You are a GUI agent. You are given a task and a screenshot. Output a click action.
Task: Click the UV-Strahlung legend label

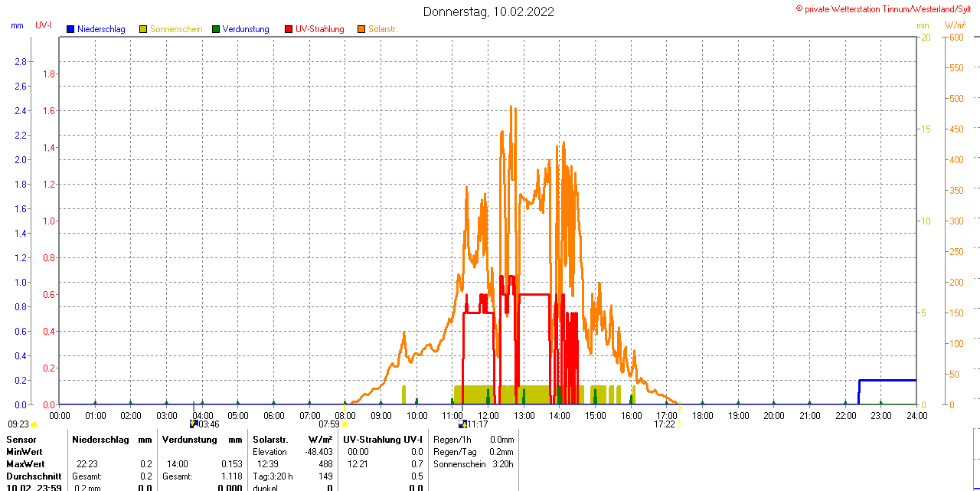tap(319, 29)
